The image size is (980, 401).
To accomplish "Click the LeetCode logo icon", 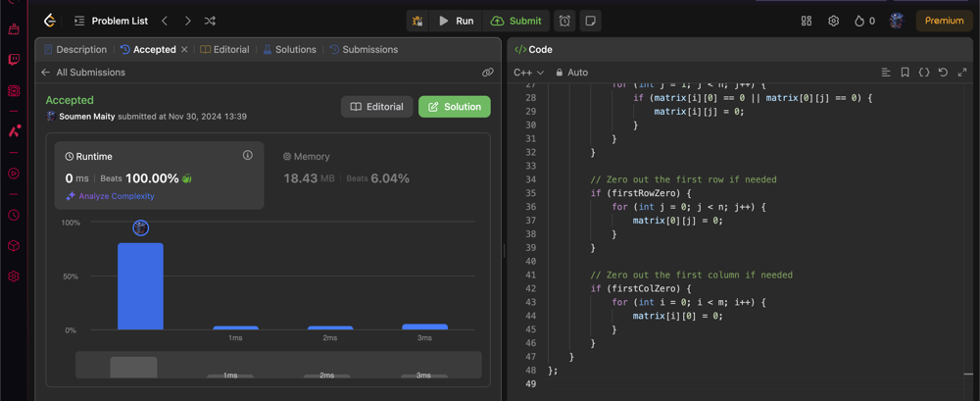I will pos(50,21).
